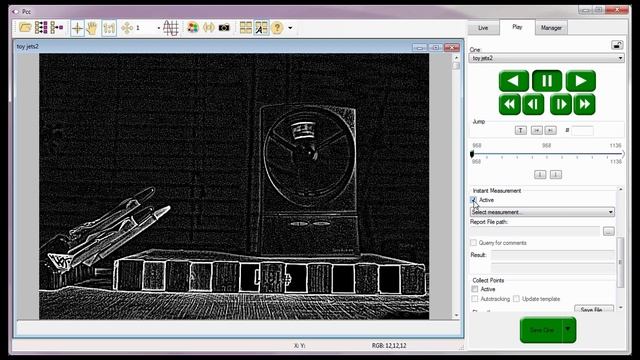Click the fast forward button
This screenshot has width=640, height=360.
point(584,104)
